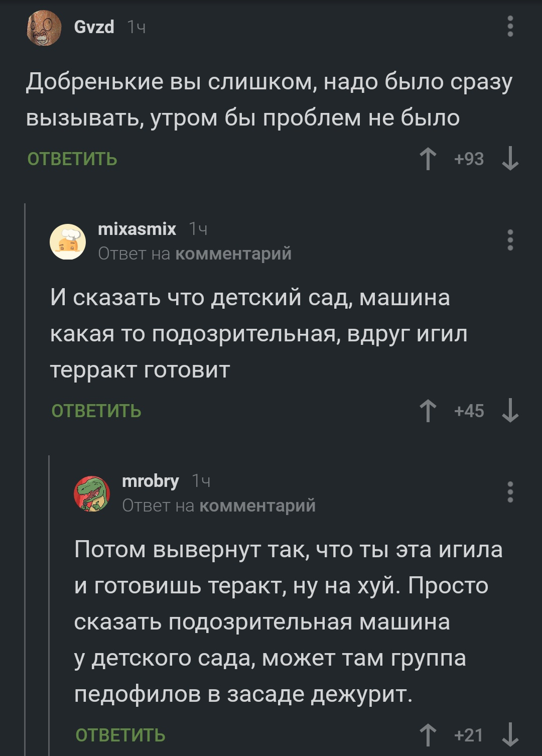Image resolution: width=542 pixels, height=756 pixels.
Task: Downvote the Gvzd comment
Action: [510, 159]
